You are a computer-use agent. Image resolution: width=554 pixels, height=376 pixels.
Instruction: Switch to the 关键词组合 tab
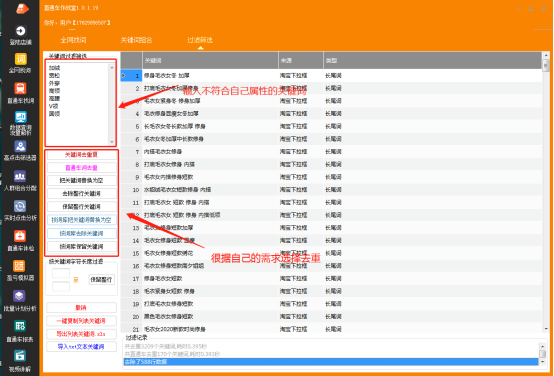(x=136, y=40)
